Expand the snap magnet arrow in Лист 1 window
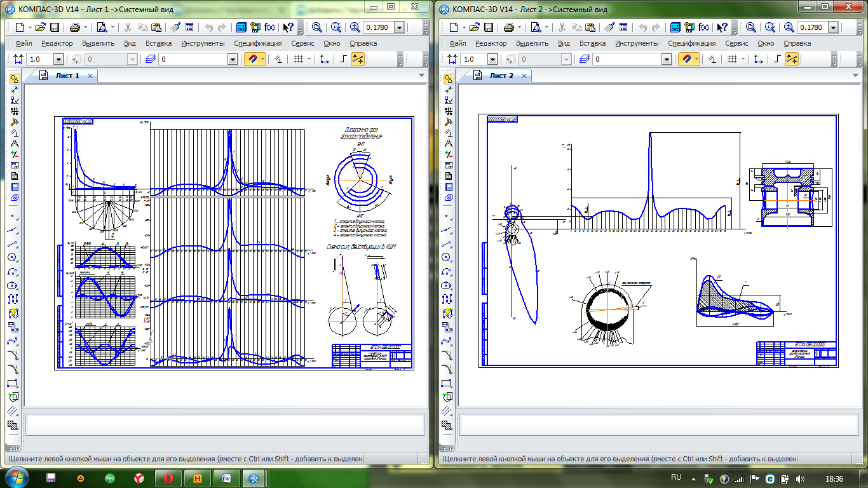868x488 pixels. tap(262, 58)
